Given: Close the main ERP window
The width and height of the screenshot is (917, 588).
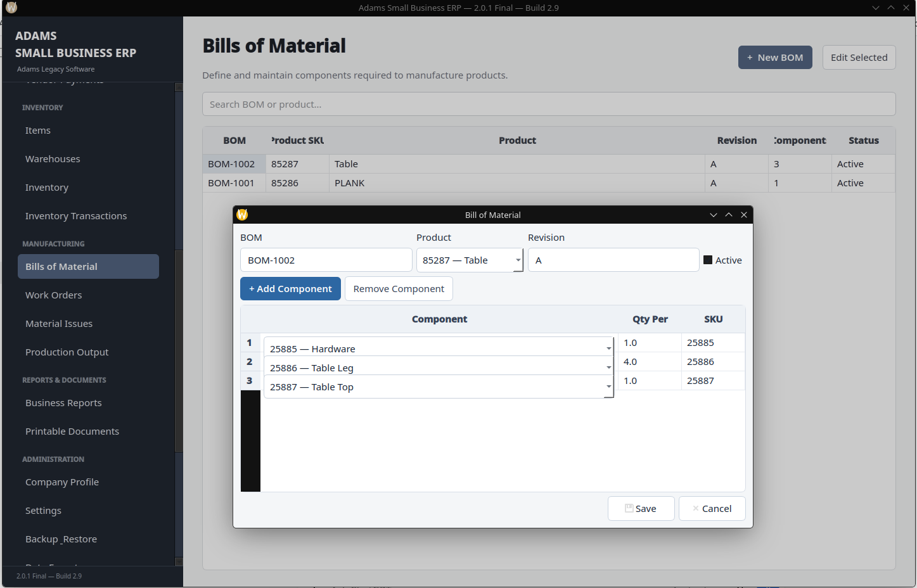Looking at the screenshot, I should click(906, 8).
